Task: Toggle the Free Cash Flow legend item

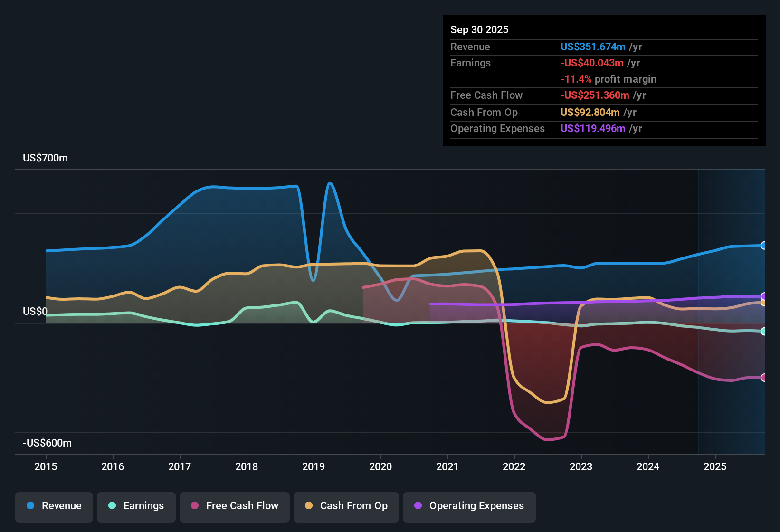Action: pos(234,506)
